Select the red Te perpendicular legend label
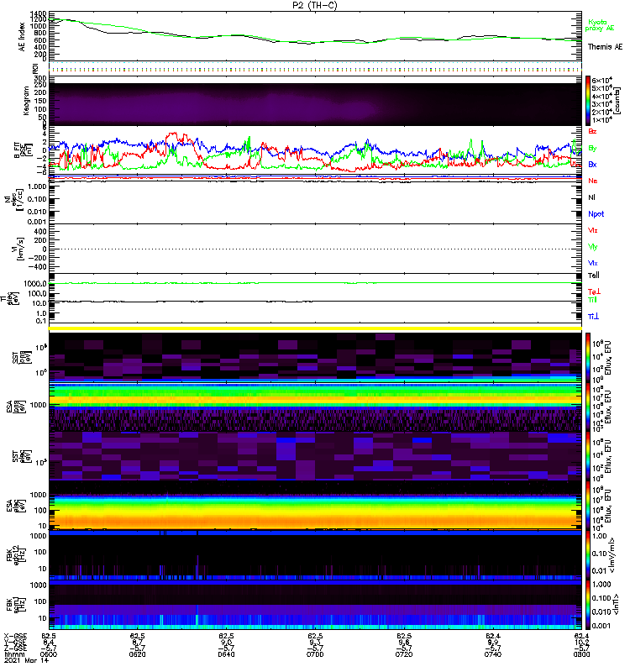630x672 pixels. [x=594, y=291]
